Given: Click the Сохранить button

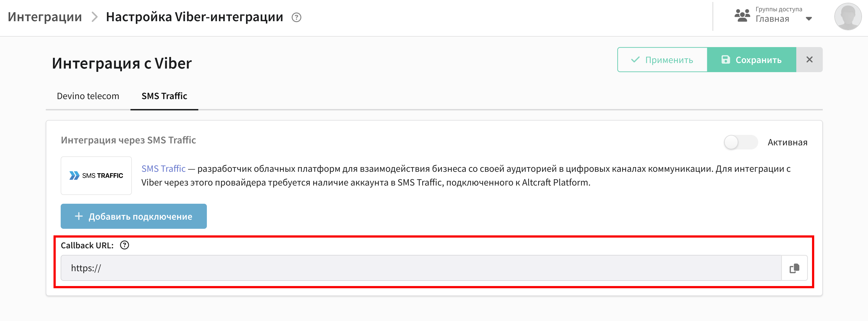Looking at the screenshot, I should (x=751, y=59).
